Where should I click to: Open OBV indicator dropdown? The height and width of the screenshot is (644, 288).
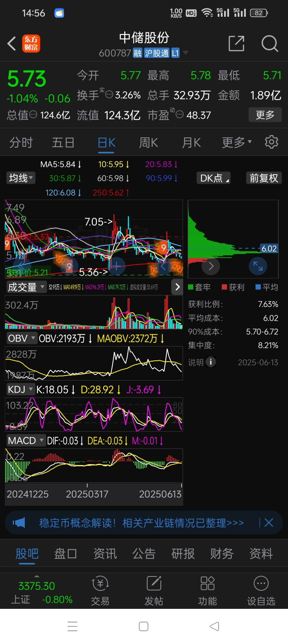pyautogui.click(x=22, y=338)
